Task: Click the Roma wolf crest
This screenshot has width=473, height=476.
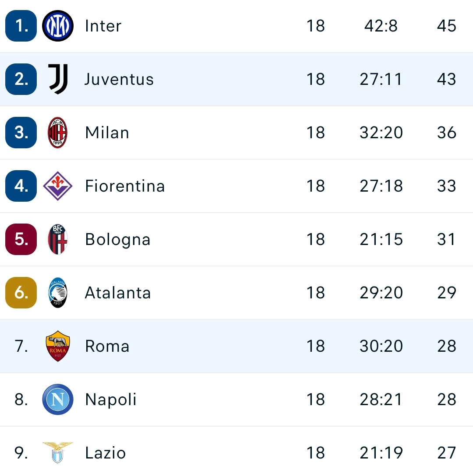Action: click(x=57, y=346)
